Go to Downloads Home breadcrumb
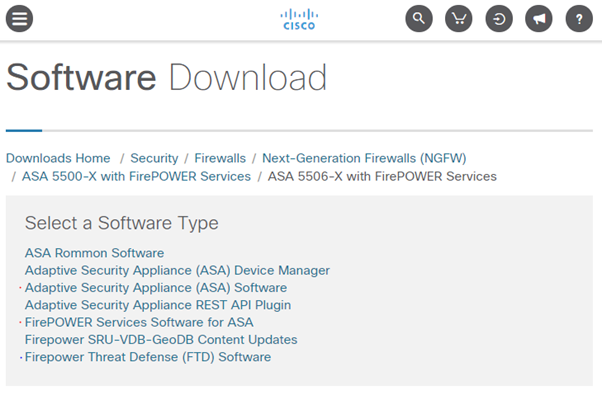Image resolution: width=602 pixels, height=400 pixels. 58,158
